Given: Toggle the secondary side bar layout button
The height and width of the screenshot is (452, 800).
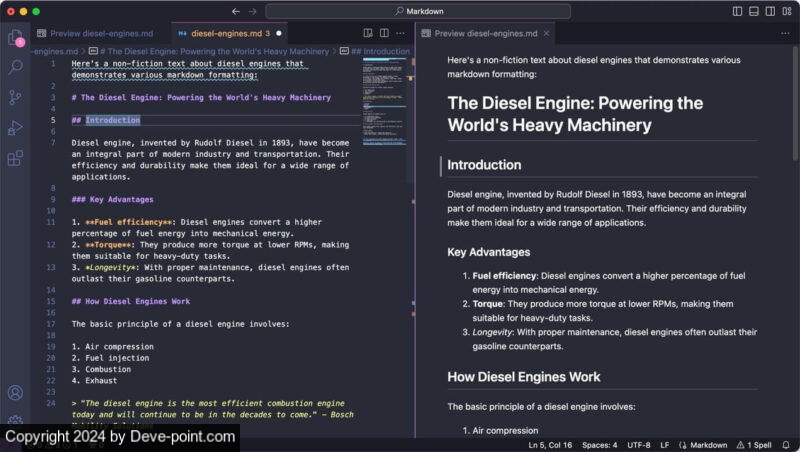Looking at the screenshot, I should point(769,11).
